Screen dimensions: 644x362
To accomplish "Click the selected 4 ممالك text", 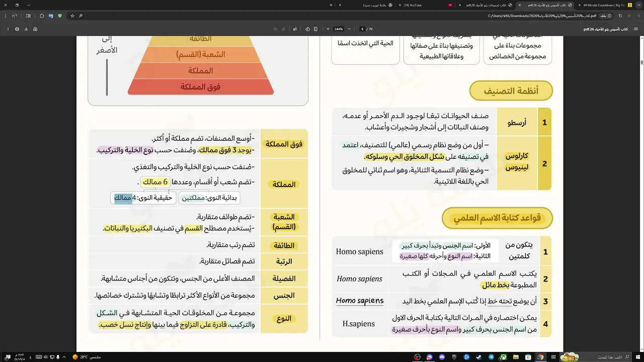I will [x=123, y=198].
